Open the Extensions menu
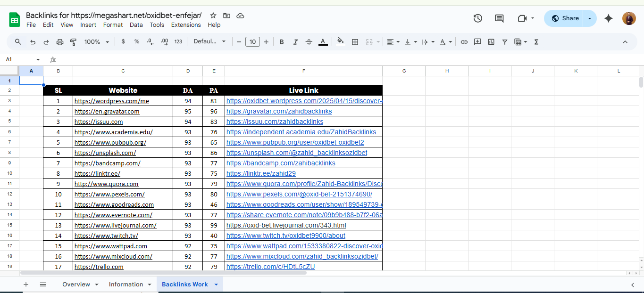The width and height of the screenshot is (644, 293). 186,25
